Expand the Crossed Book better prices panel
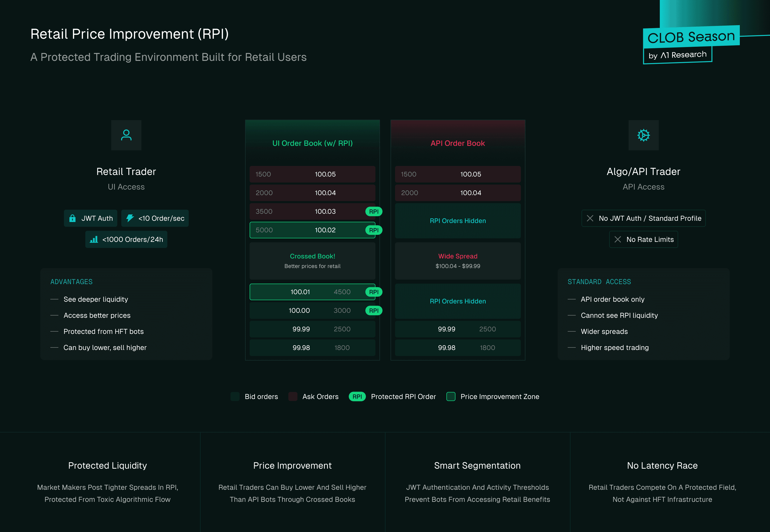Viewport: 770px width, 532px height. pos(312,261)
